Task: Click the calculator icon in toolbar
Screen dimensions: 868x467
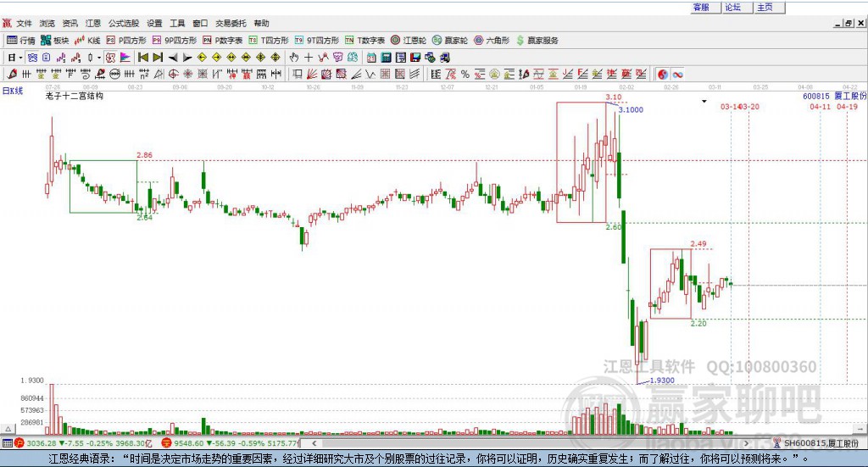Action: pyautogui.click(x=386, y=58)
